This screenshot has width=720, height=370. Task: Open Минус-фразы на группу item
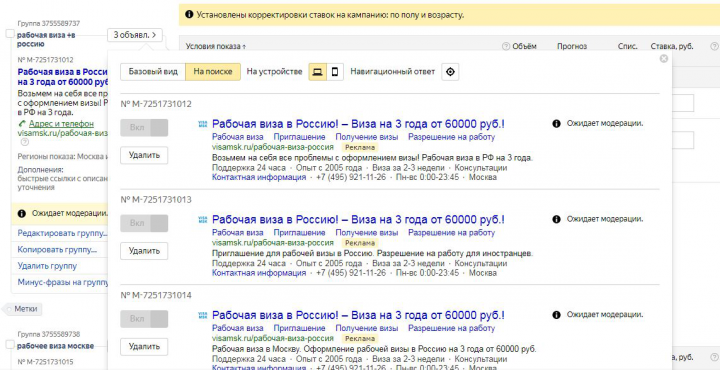click(62, 282)
